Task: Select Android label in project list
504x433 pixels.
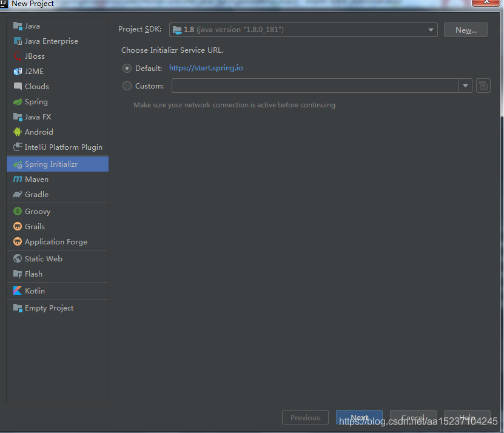Action: tap(39, 132)
